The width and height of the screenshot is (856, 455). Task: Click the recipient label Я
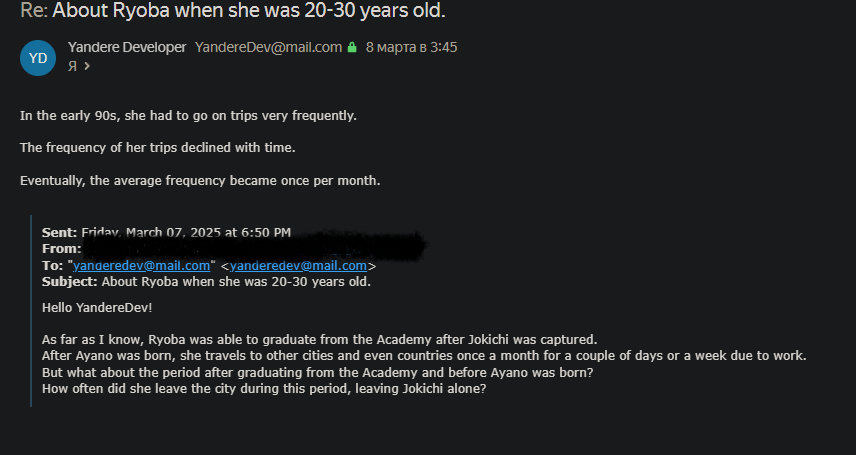(72, 66)
